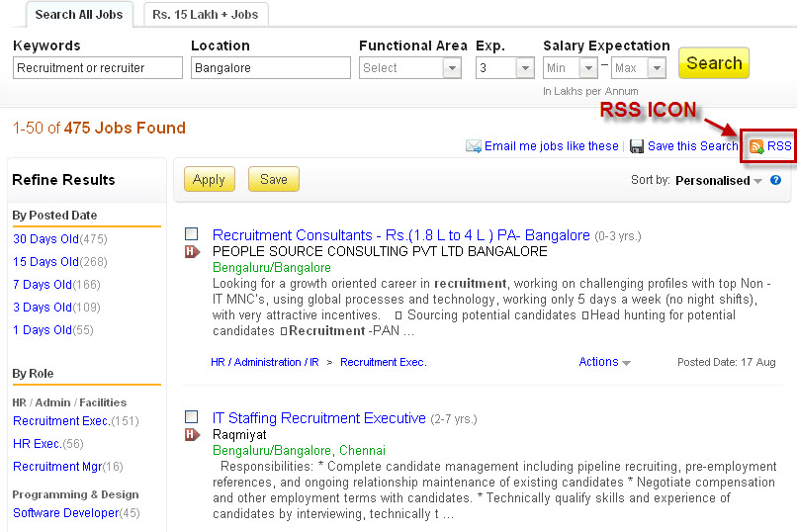This screenshot has height=532, width=797.
Task: Click the Keywords input field
Action: (98, 67)
